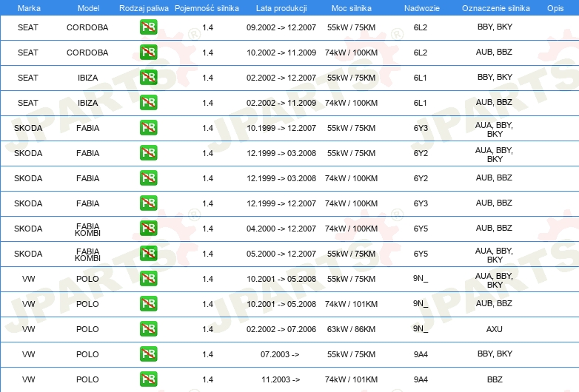Click the lone BBZ engine code in last row
Image resolution: width=579 pixels, height=392 pixels.
(x=495, y=379)
